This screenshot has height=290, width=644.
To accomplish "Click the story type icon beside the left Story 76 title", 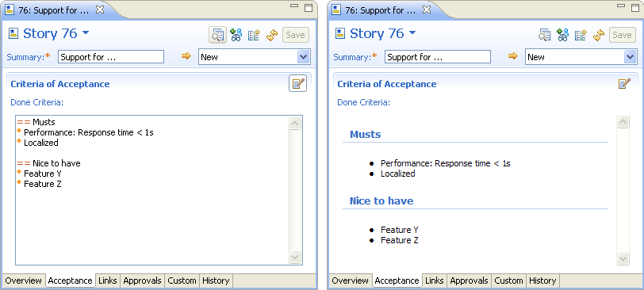I will pos(13,33).
